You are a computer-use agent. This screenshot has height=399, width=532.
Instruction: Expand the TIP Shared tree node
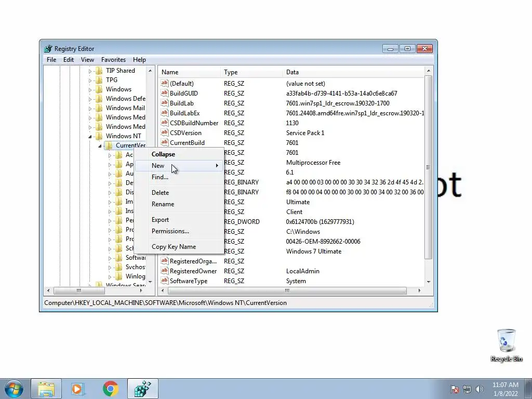click(x=90, y=71)
